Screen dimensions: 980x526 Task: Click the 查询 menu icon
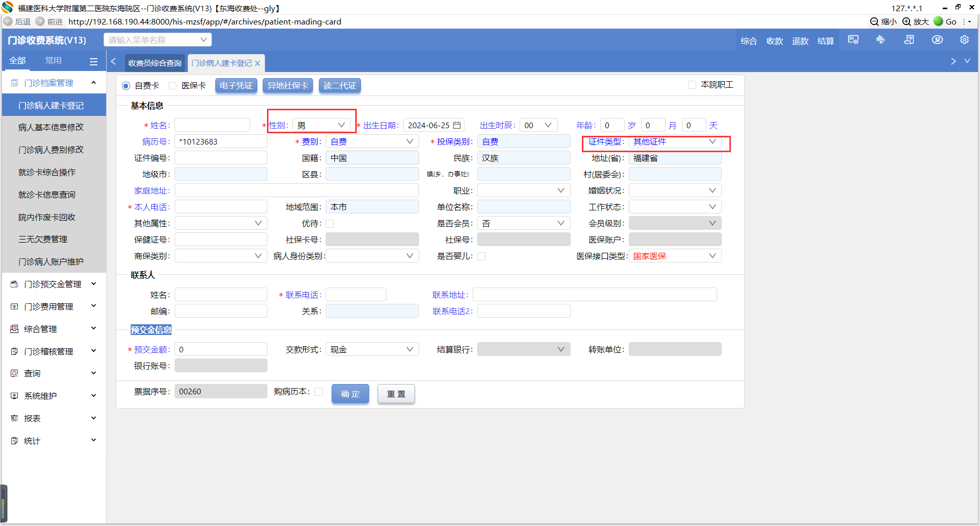pyautogui.click(x=14, y=373)
